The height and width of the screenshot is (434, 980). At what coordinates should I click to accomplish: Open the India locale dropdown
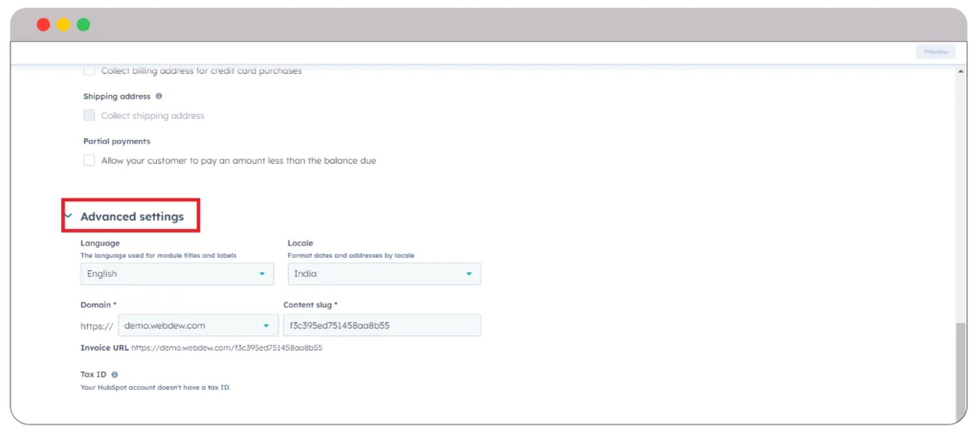coord(383,274)
